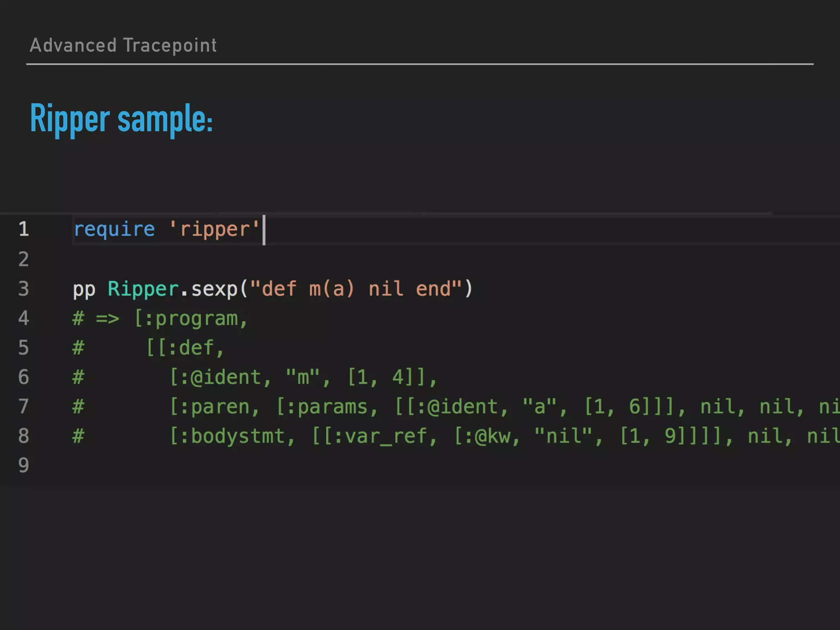Click the "def m(a) nil end" string

pyautogui.click(x=356, y=289)
